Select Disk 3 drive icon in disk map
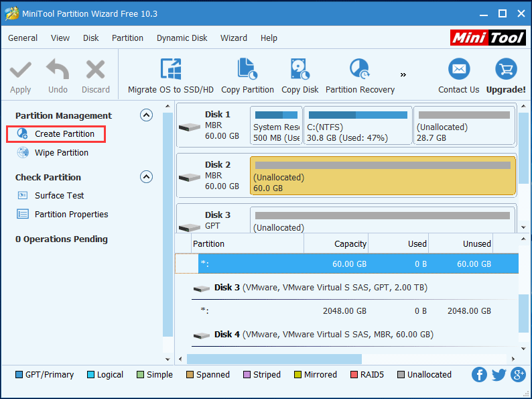This screenshot has height=399, width=532. coord(190,227)
